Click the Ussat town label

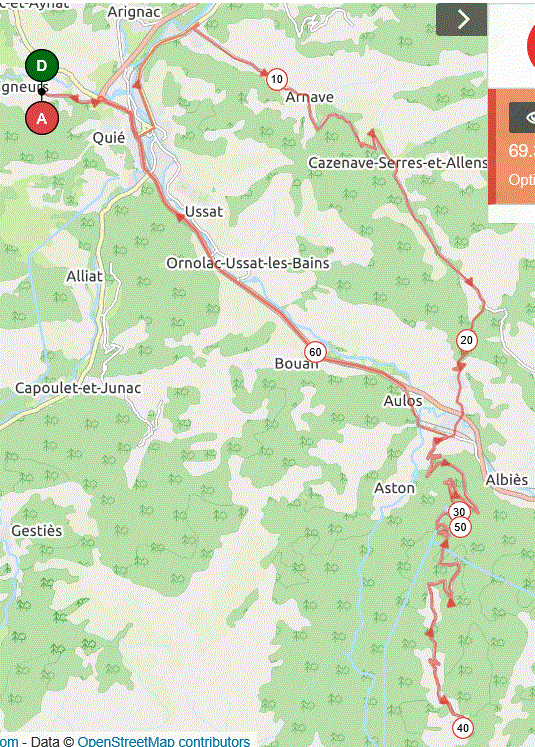[x=204, y=211]
